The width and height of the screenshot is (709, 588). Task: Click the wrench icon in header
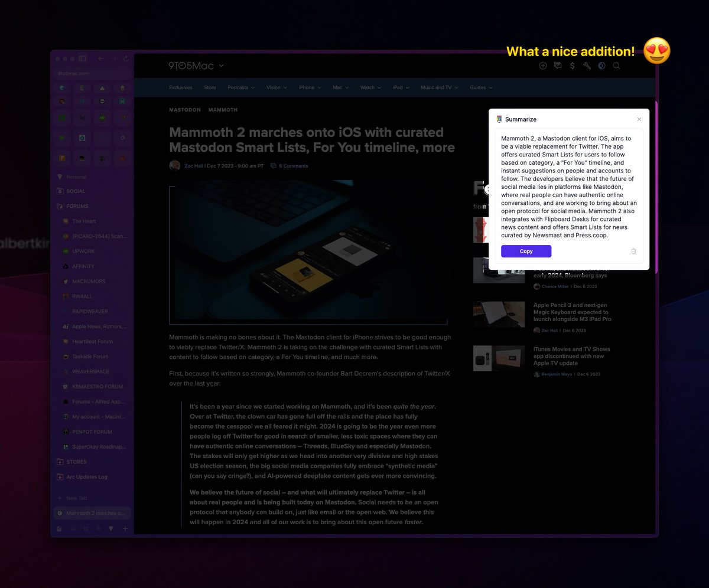[587, 66]
